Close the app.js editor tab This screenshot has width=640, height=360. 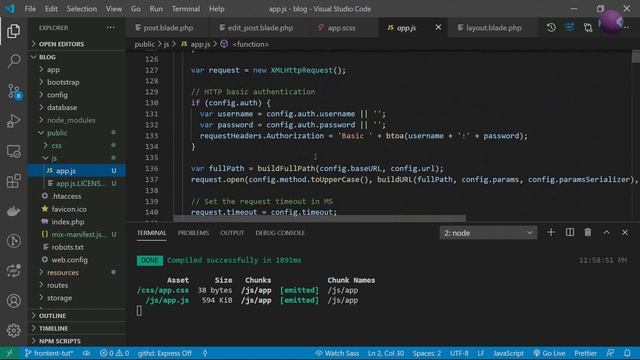click(438, 27)
